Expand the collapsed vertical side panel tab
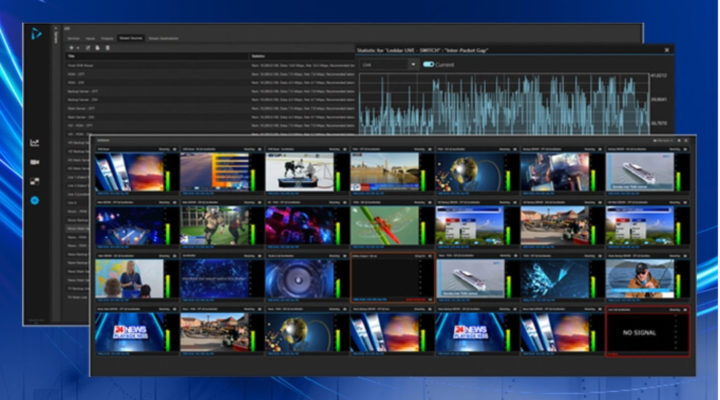Image resolution: width=720 pixels, height=400 pixels. pyautogui.click(x=56, y=36)
